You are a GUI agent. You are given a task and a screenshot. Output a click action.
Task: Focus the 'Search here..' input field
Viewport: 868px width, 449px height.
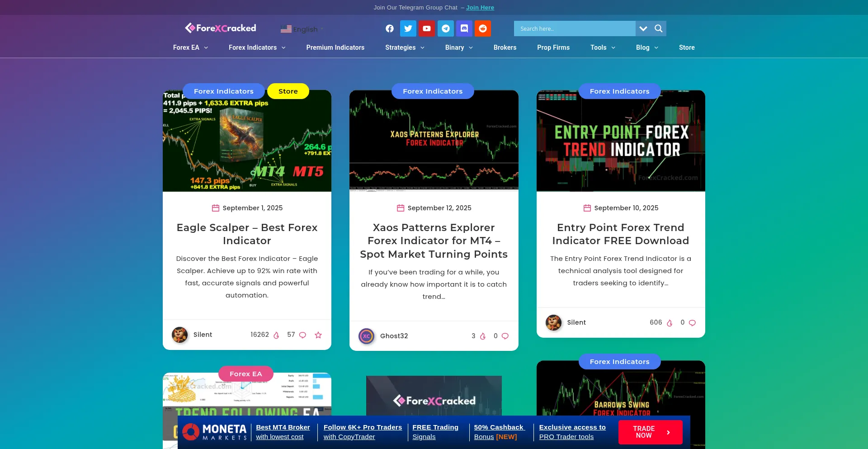pos(575,28)
